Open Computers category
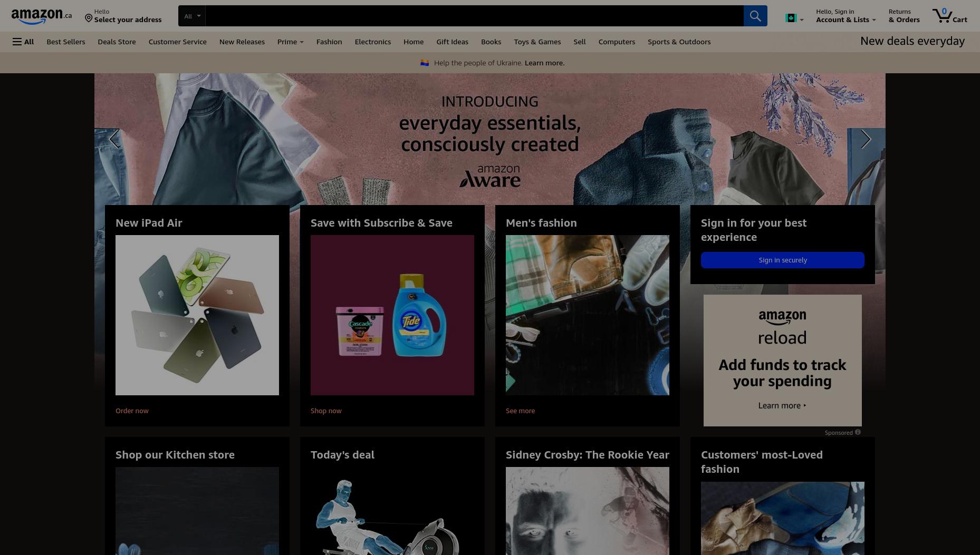The height and width of the screenshot is (555, 980). [x=617, y=42]
